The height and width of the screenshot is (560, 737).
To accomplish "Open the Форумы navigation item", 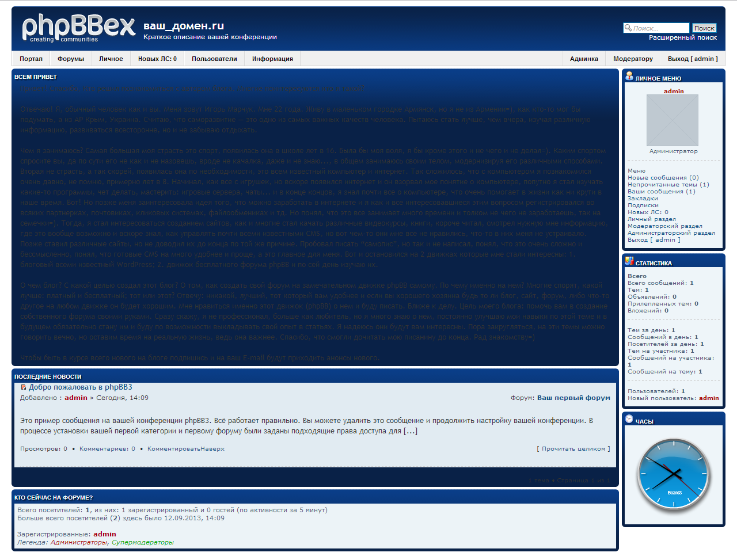I will [71, 59].
